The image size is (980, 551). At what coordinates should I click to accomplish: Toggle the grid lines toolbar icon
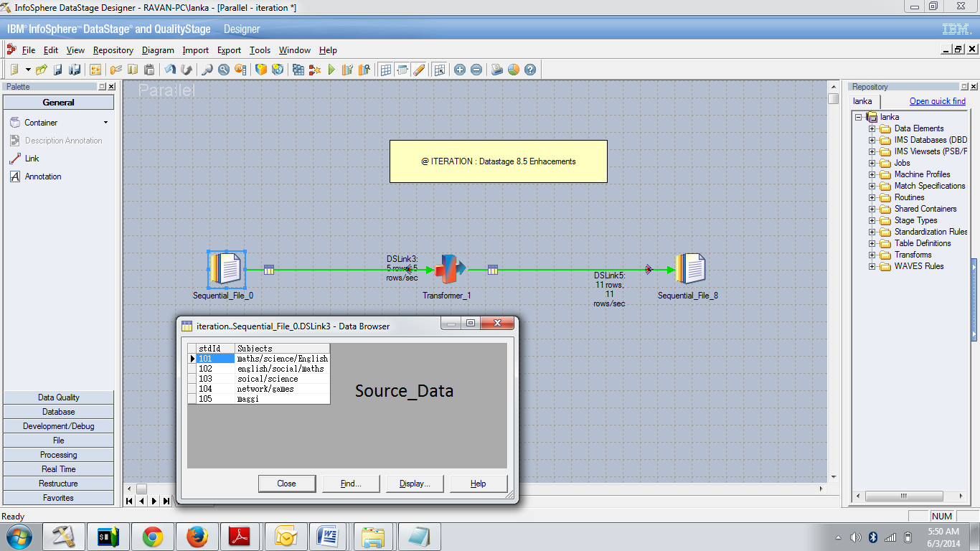(x=386, y=70)
